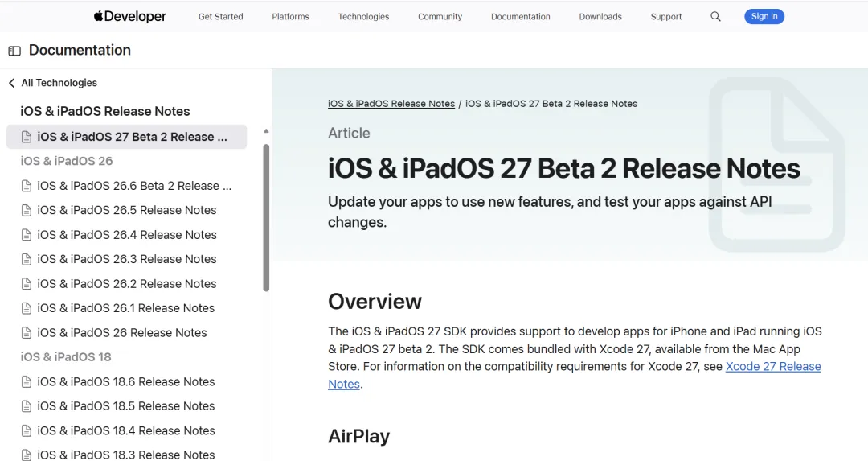
Task: Open Documentation in the top navigation
Action: (520, 17)
